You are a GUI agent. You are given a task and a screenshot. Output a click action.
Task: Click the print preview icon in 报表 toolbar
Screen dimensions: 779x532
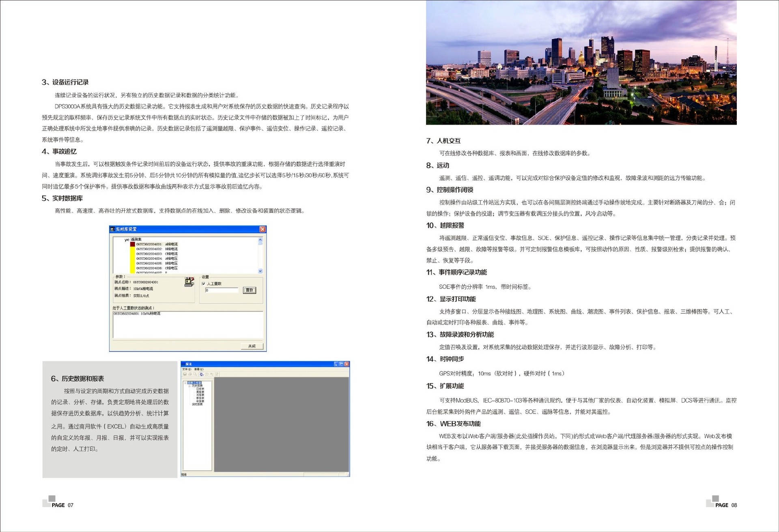click(x=195, y=374)
